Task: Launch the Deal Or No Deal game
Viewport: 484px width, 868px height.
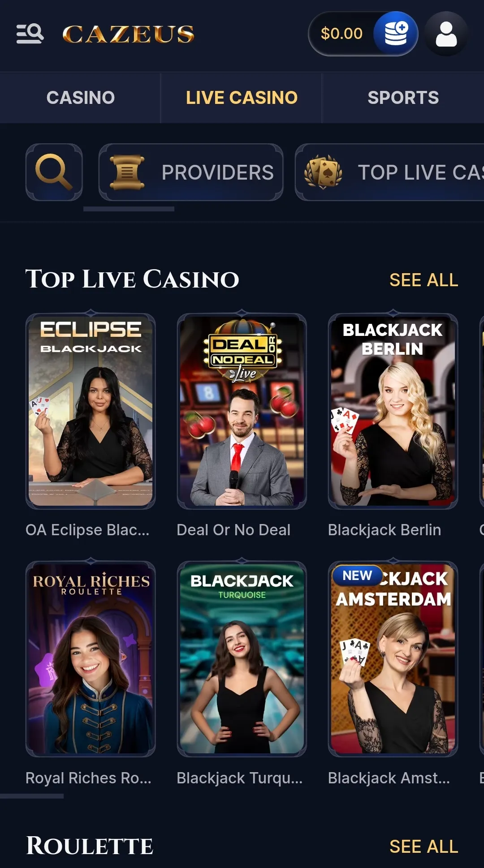Action: (x=242, y=411)
